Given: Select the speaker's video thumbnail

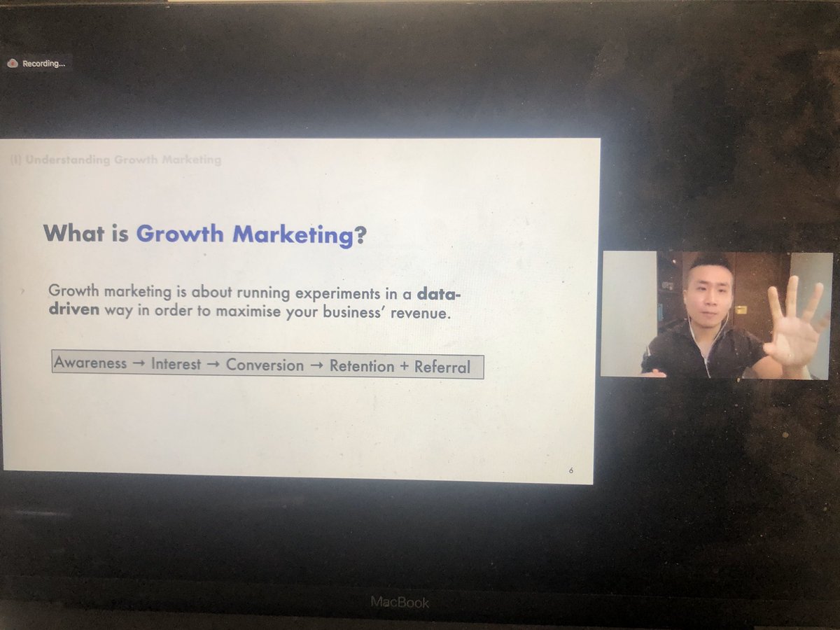Looking at the screenshot, I should (x=716, y=314).
